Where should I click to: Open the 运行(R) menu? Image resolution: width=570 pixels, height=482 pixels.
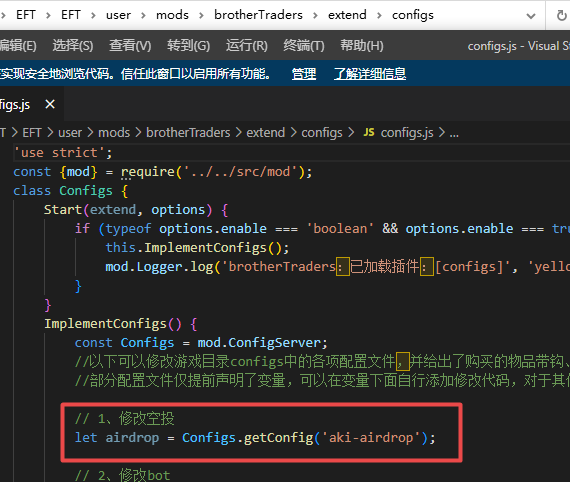coord(246,46)
